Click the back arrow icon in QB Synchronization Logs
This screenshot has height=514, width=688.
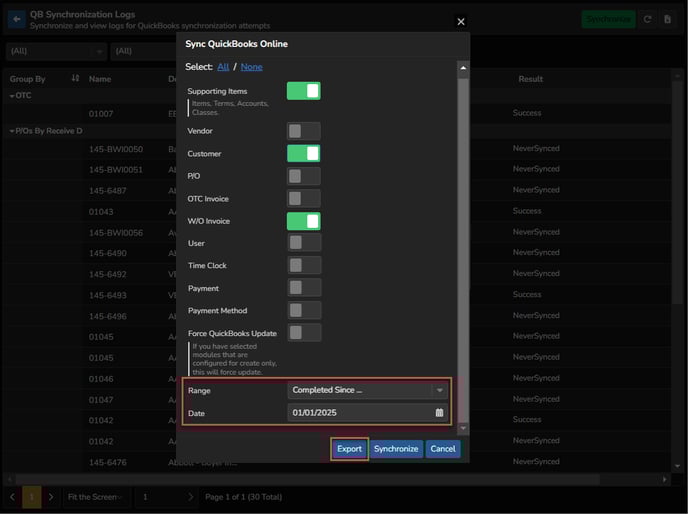coord(17,19)
